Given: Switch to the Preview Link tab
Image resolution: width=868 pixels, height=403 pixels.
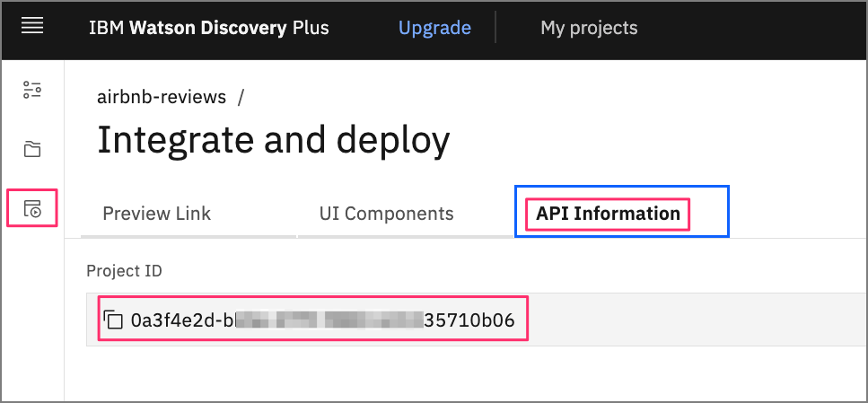Looking at the screenshot, I should point(189,214).
